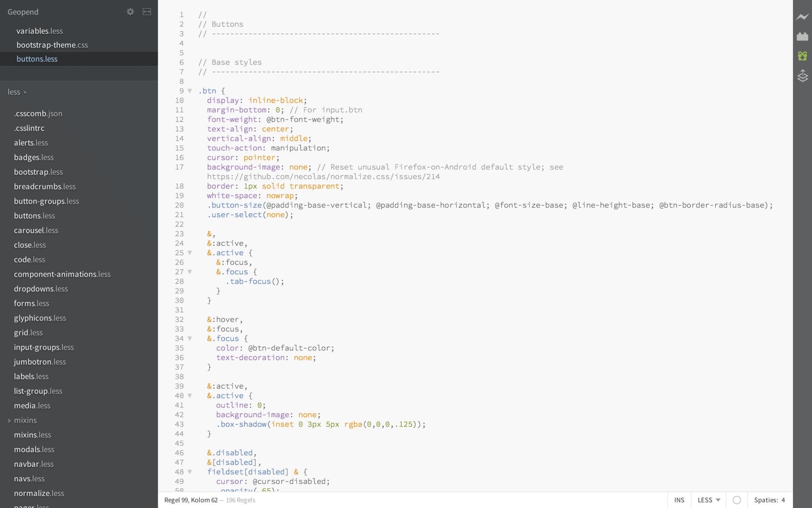Click the analytics/graph icon in sidebar

pyautogui.click(x=802, y=16)
